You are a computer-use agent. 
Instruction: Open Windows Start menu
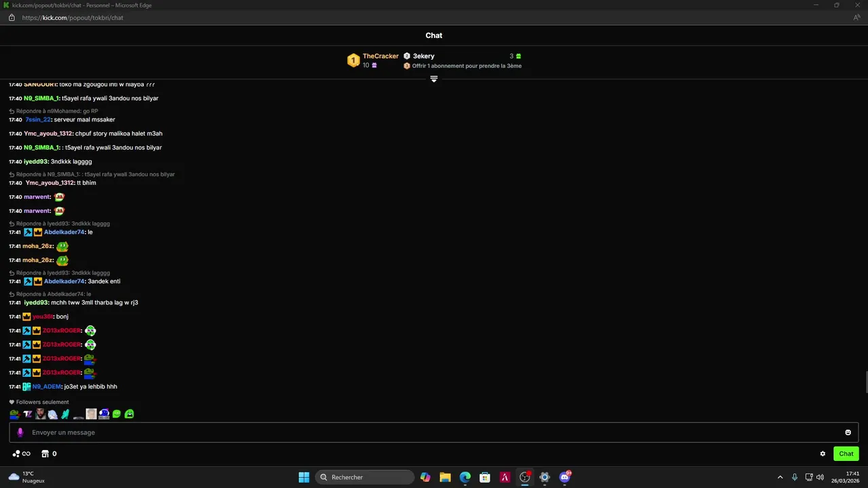(x=304, y=477)
